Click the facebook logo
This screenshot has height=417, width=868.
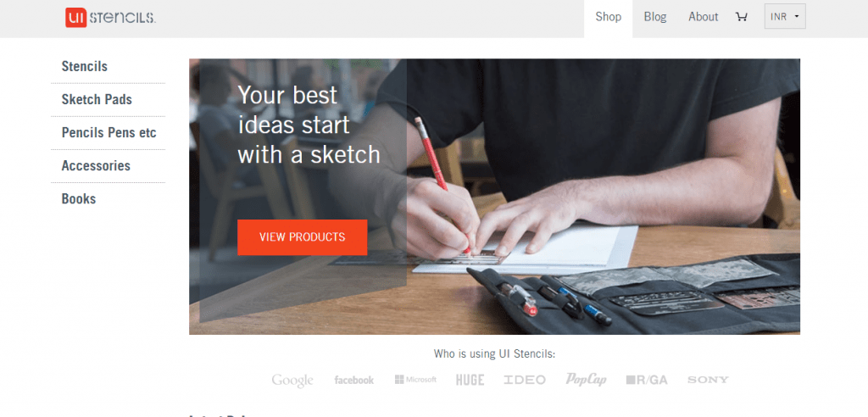point(353,380)
